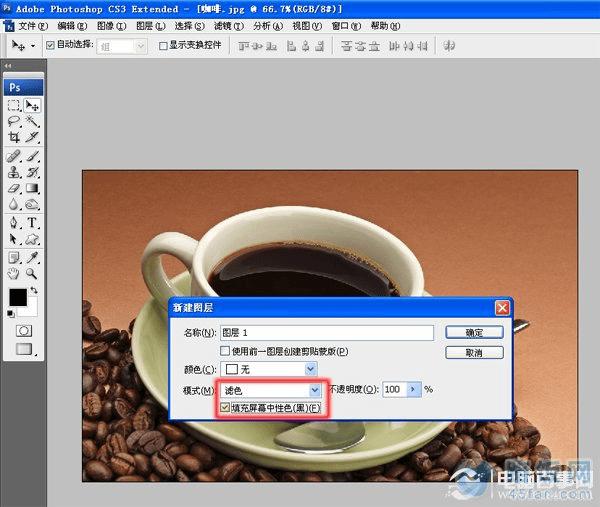
Task: Select the Slice tool
Action: click(33, 137)
